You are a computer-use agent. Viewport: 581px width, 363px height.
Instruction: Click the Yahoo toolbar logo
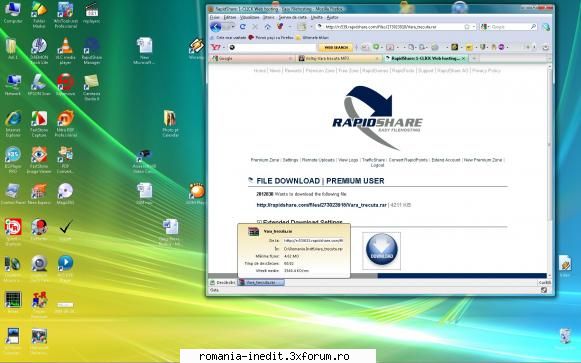click(x=215, y=47)
